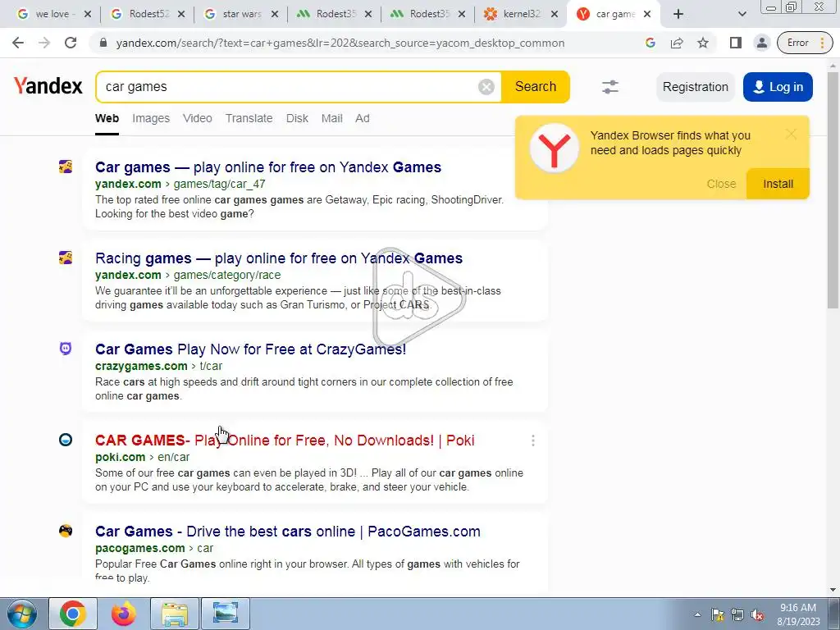Close the 'kernel32' tab
This screenshot has height=630, width=840.
555,14
